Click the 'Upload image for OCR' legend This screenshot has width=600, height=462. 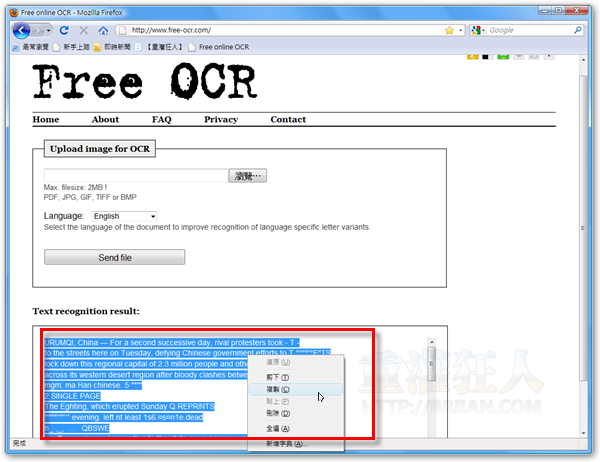click(x=100, y=149)
